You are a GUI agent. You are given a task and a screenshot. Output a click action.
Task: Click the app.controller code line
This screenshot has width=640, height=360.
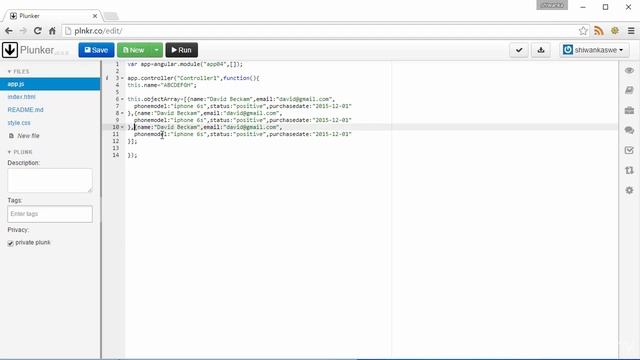tap(193, 78)
